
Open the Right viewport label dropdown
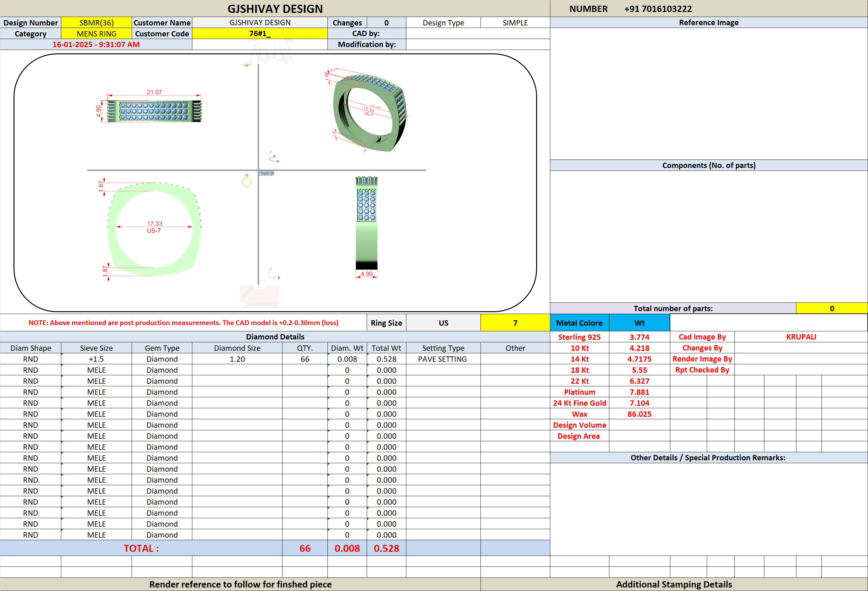click(272, 173)
